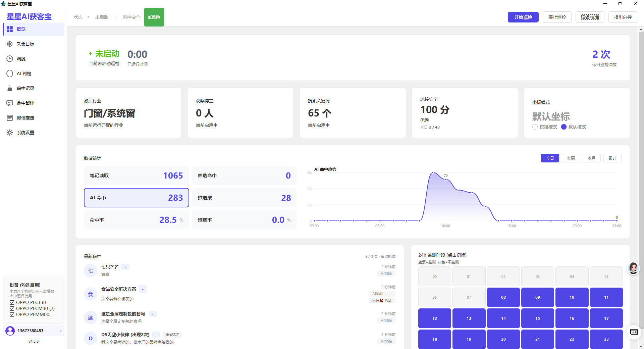
Task: Open the 指引向导 guide
Action: (623, 17)
